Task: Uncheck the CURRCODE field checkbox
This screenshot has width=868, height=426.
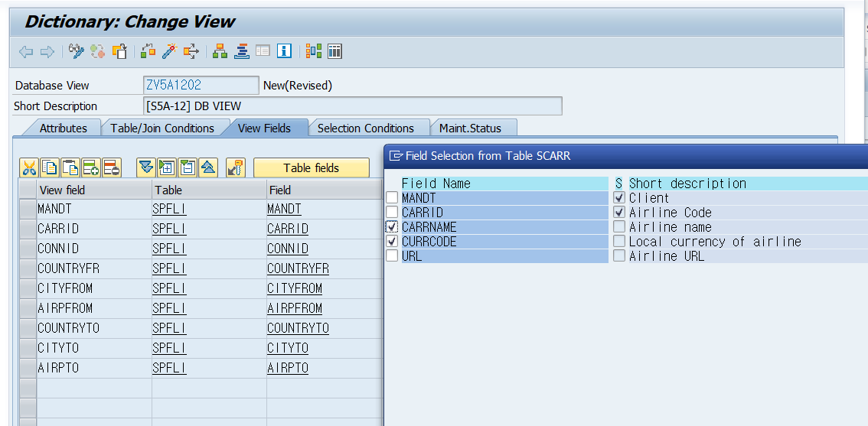Action: [x=392, y=241]
